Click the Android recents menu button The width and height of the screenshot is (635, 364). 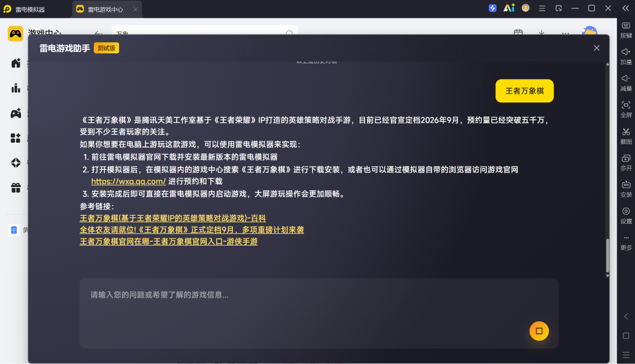(x=626, y=355)
